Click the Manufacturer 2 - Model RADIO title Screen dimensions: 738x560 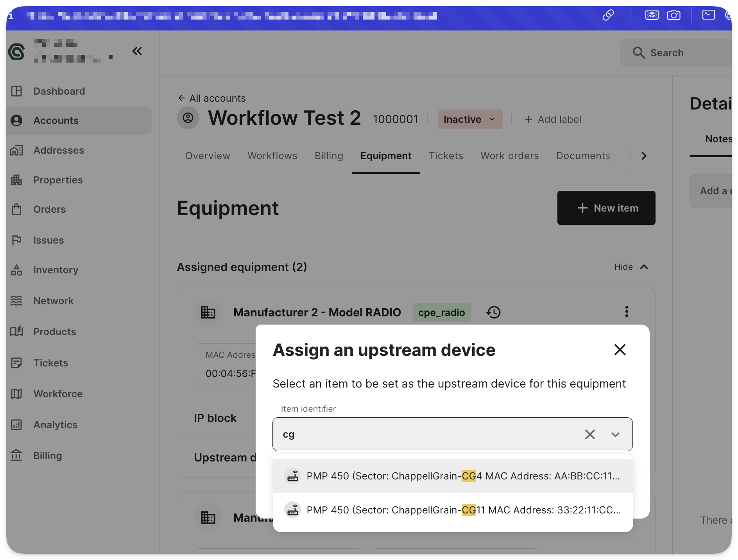click(x=317, y=312)
